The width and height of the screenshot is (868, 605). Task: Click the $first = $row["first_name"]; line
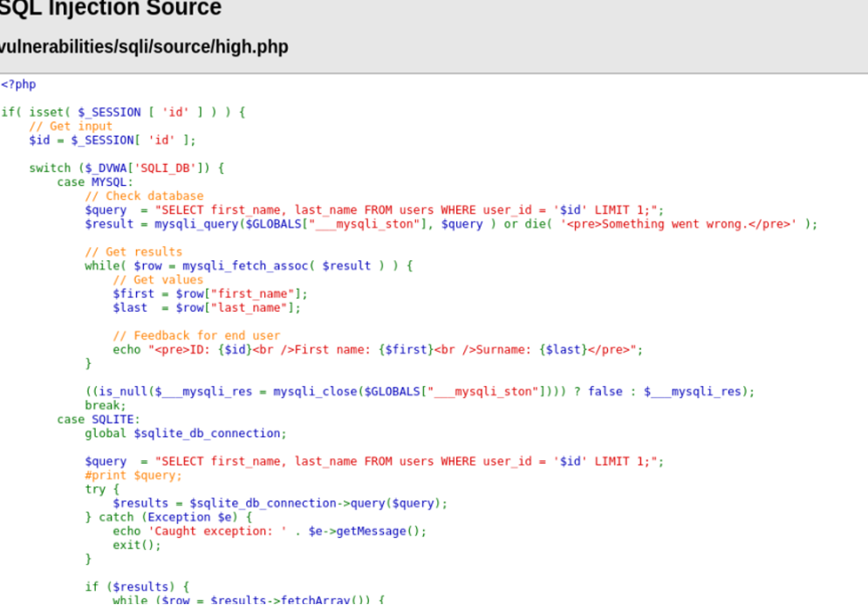pos(210,293)
